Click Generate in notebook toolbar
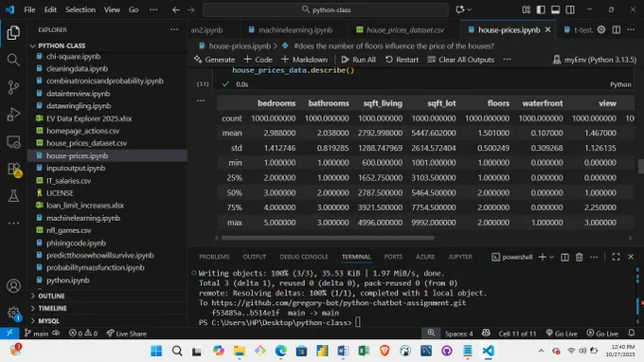Screen dimensions: 644x362 pos(214,60)
